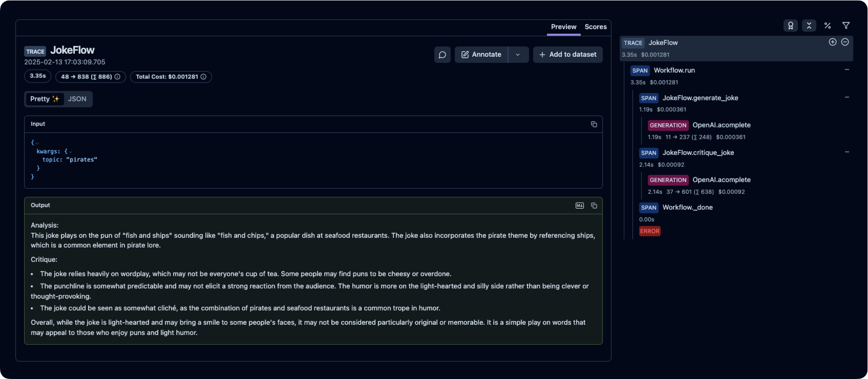Click the GENERATION badge under generate_joke
Viewport: 868px width, 379px height.
point(668,125)
